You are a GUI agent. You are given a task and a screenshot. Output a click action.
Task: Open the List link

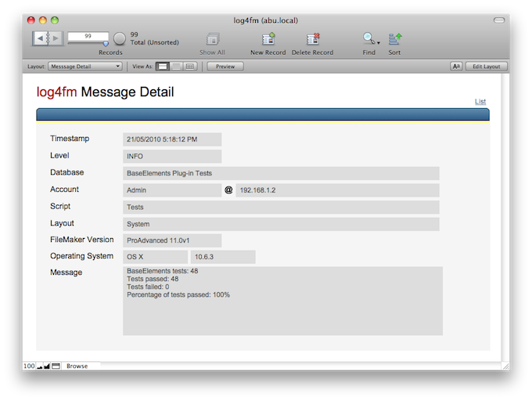[x=480, y=102]
